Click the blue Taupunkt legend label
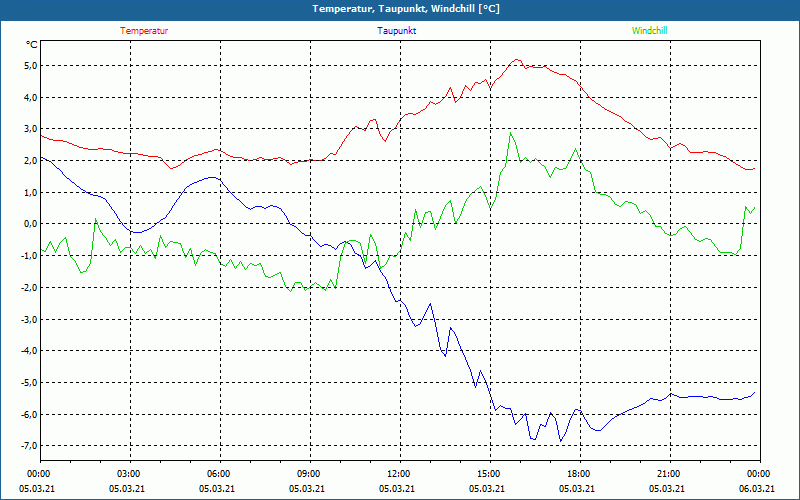The width and height of the screenshot is (800, 500). pyautogui.click(x=396, y=31)
